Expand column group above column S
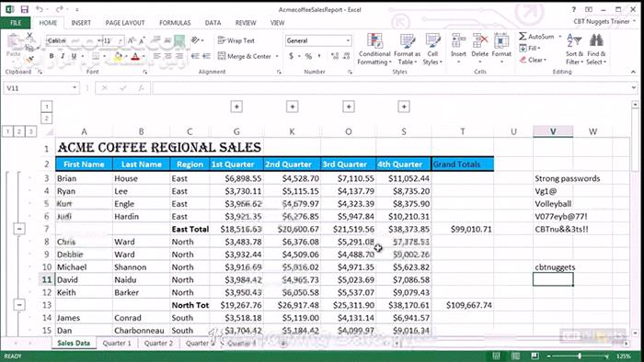This screenshot has height=362, width=644. pyautogui.click(x=404, y=107)
